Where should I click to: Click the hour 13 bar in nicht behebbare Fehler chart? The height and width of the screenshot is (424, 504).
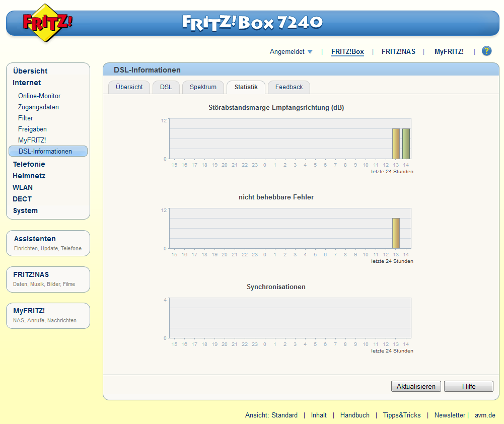[x=396, y=233]
